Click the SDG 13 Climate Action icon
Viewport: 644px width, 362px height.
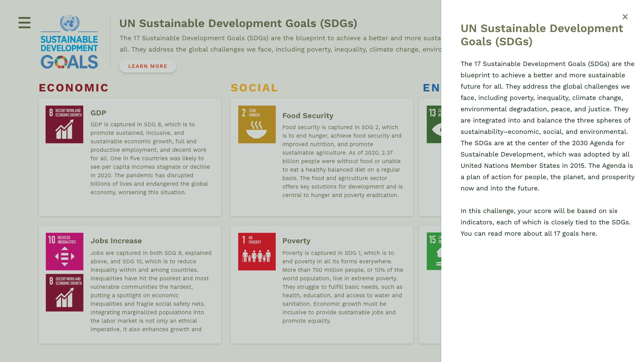click(x=434, y=124)
